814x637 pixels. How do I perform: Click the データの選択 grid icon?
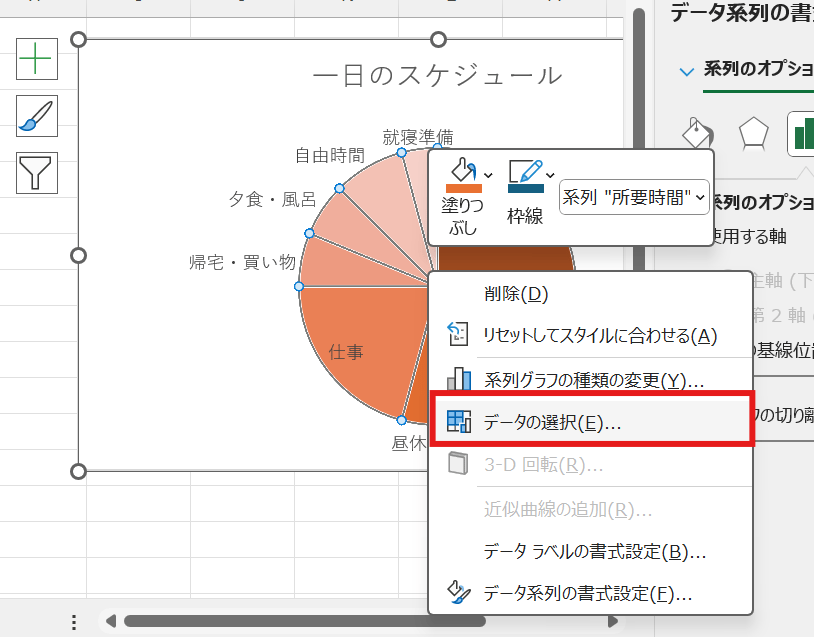[459, 421]
